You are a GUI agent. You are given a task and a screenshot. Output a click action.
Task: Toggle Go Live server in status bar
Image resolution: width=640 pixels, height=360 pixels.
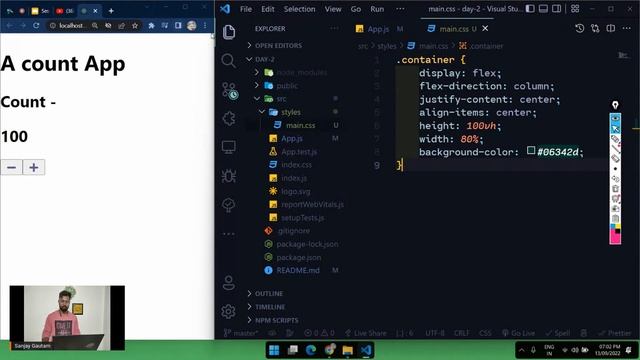[x=518, y=333]
